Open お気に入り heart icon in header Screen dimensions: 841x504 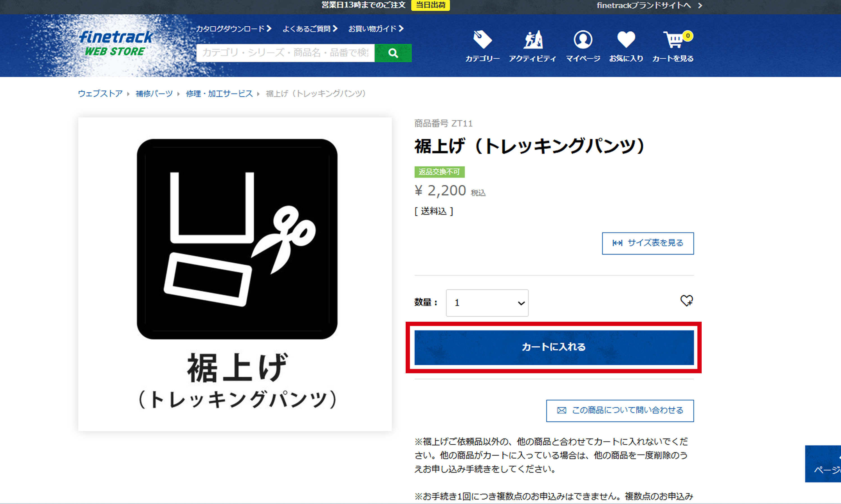(x=626, y=40)
